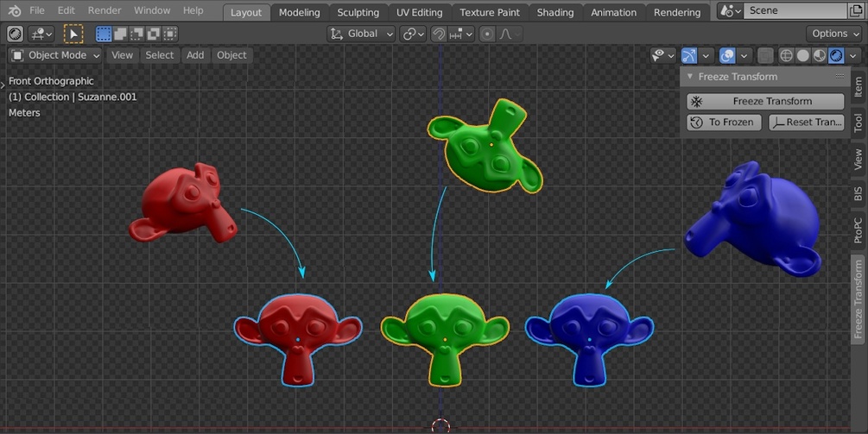Click the Freeze Transform panel drag grip
Screen dimensions: 868x434
click(x=839, y=76)
